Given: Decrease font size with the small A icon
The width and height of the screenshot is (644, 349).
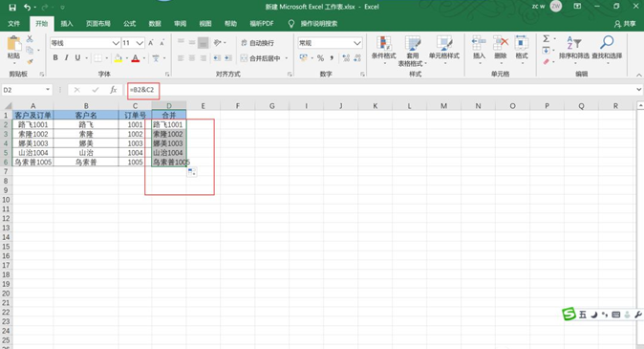Looking at the screenshot, I should pos(162,43).
